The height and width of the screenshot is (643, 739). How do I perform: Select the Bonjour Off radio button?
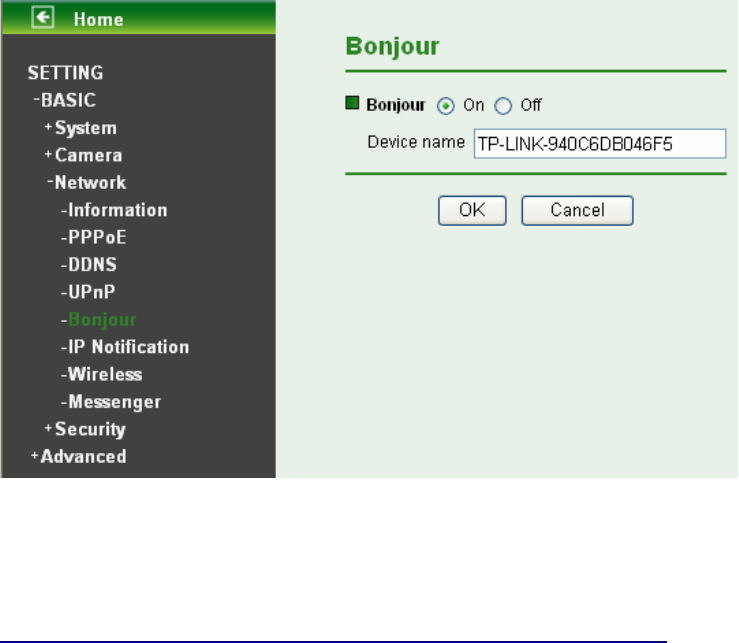[503, 106]
